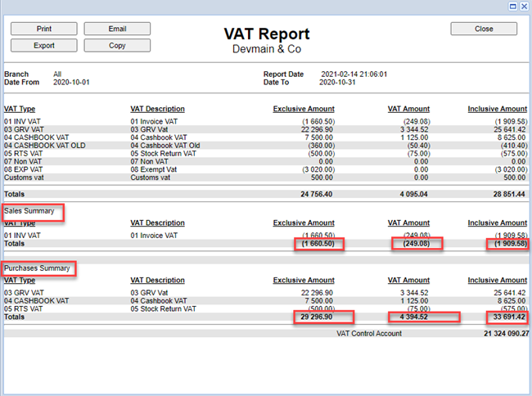532x396 pixels.
Task: Click the top table's Inclusive Amount column header
Action: coord(497,109)
